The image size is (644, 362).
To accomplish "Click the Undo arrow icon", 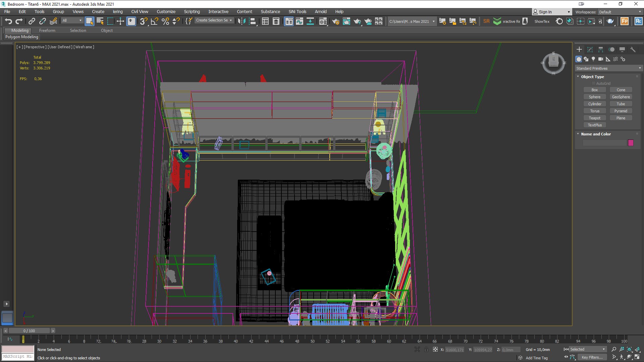I will [8, 21].
